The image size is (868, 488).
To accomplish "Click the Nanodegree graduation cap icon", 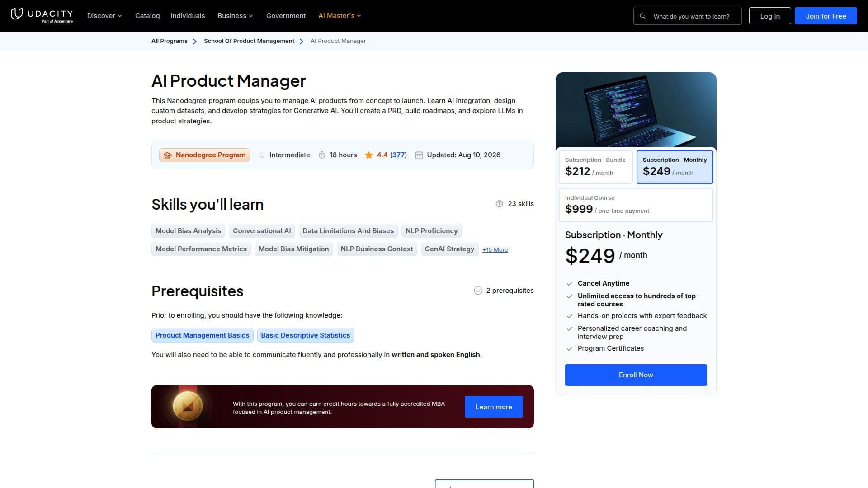I will point(168,155).
